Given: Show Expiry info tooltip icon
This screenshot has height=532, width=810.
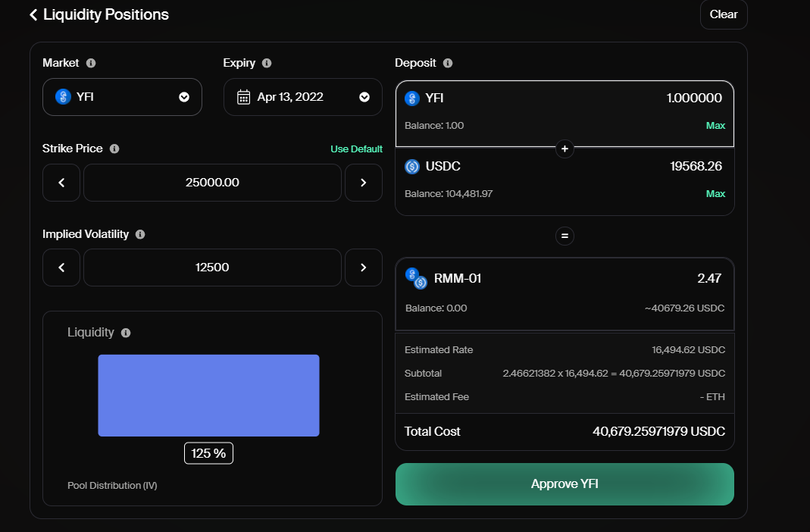Looking at the screenshot, I should (267, 63).
